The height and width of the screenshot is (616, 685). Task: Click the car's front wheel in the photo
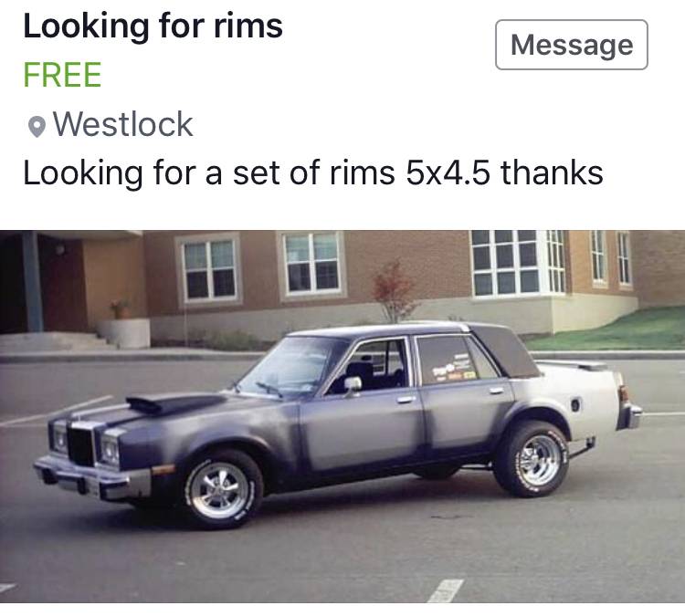[x=221, y=490]
